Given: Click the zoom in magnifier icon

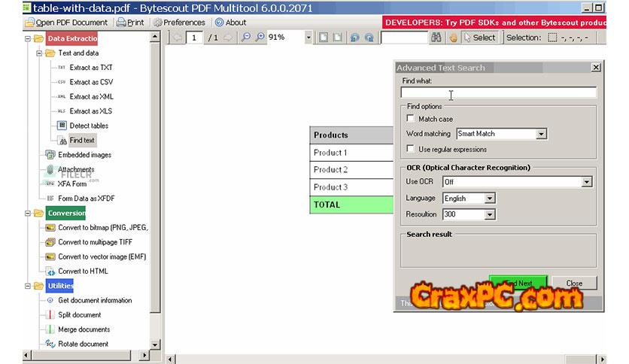Looking at the screenshot, I should point(260,38).
